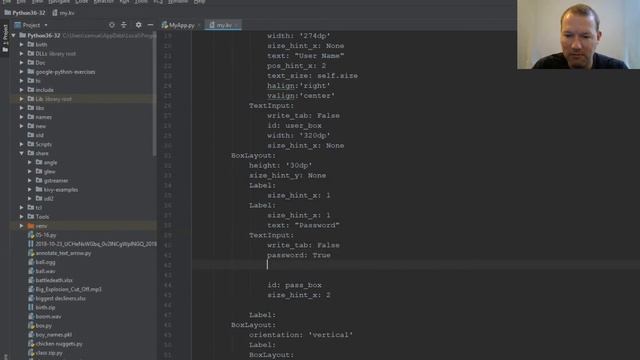
Task: Select the glew folder under share
Action: pyautogui.click(x=45, y=171)
